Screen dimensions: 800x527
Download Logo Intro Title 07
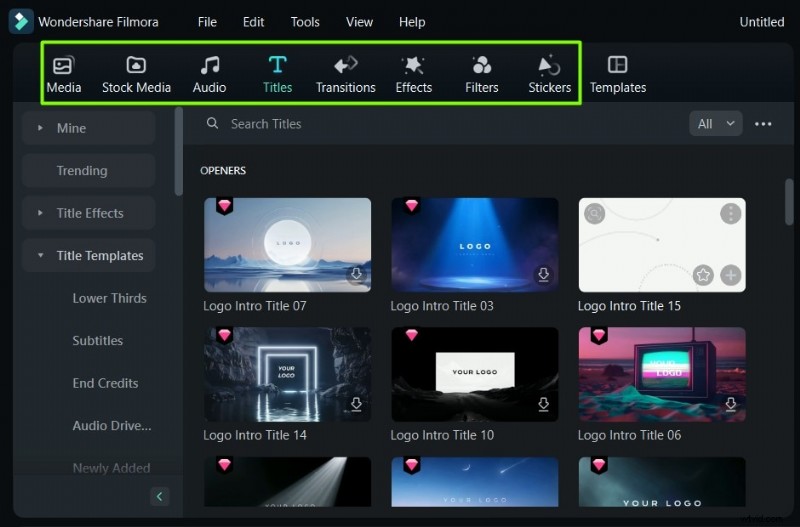355,275
